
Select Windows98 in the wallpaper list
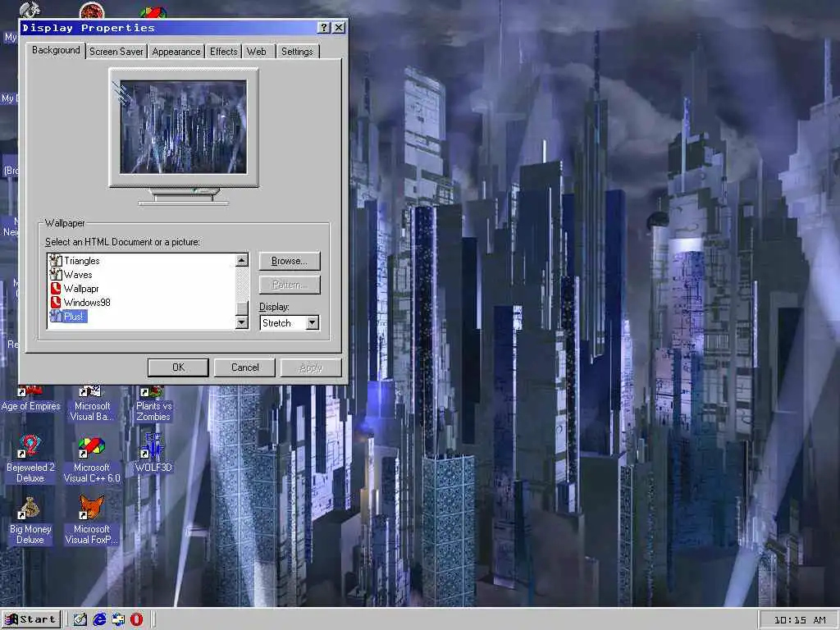[x=87, y=303]
